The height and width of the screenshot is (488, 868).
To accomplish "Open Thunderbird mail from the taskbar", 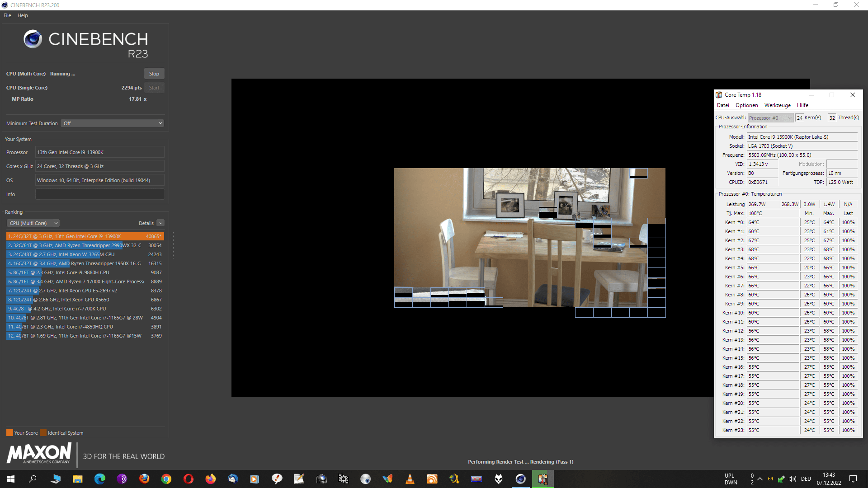I will tap(233, 479).
